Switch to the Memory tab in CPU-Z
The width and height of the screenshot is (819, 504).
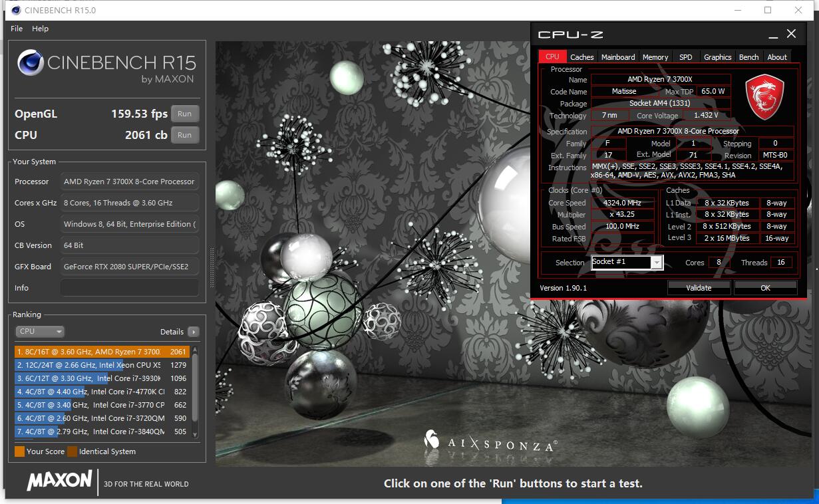tap(655, 57)
